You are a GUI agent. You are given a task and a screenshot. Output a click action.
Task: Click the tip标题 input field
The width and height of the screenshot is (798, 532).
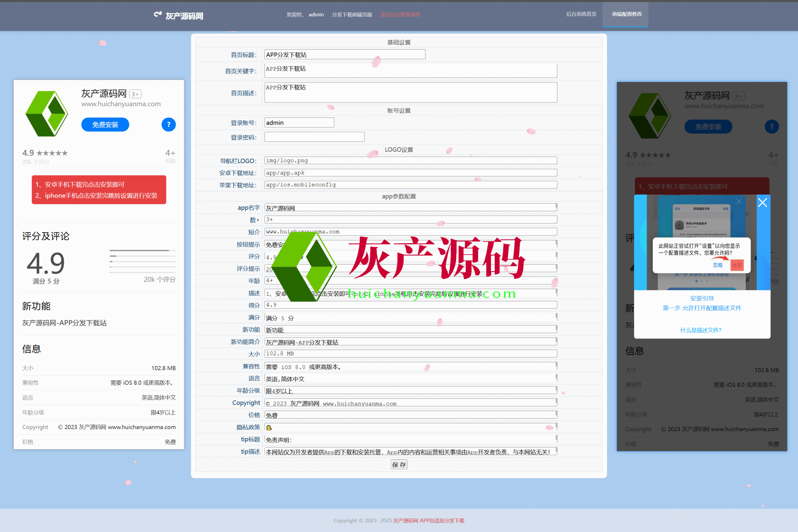(411, 440)
